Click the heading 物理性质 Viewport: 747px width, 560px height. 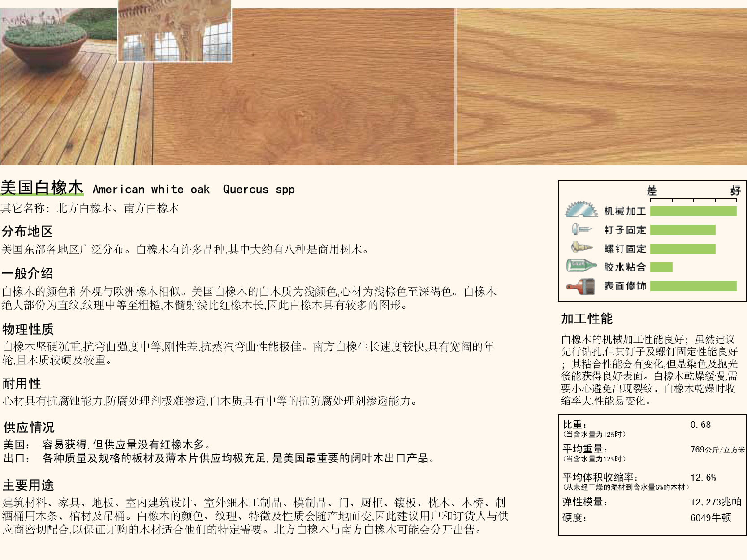click(x=28, y=329)
